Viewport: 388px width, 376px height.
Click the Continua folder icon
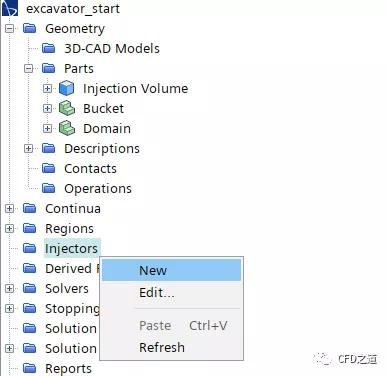pyautogui.click(x=30, y=209)
